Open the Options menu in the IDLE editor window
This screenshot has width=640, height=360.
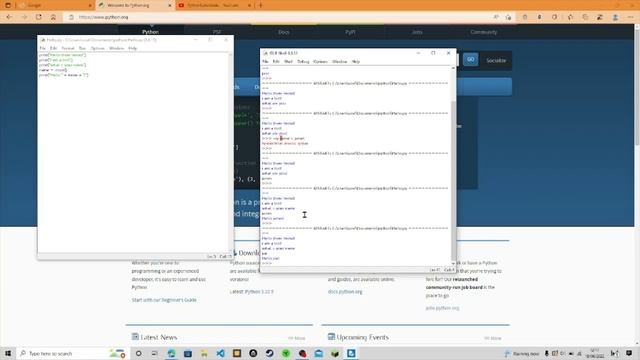pyautogui.click(x=98, y=48)
